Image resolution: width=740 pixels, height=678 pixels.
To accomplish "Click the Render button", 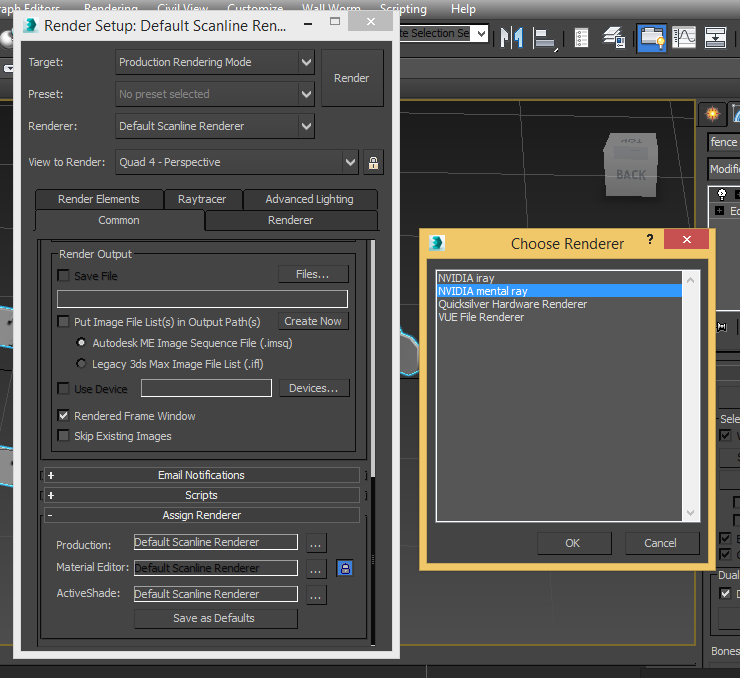I will click(352, 78).
